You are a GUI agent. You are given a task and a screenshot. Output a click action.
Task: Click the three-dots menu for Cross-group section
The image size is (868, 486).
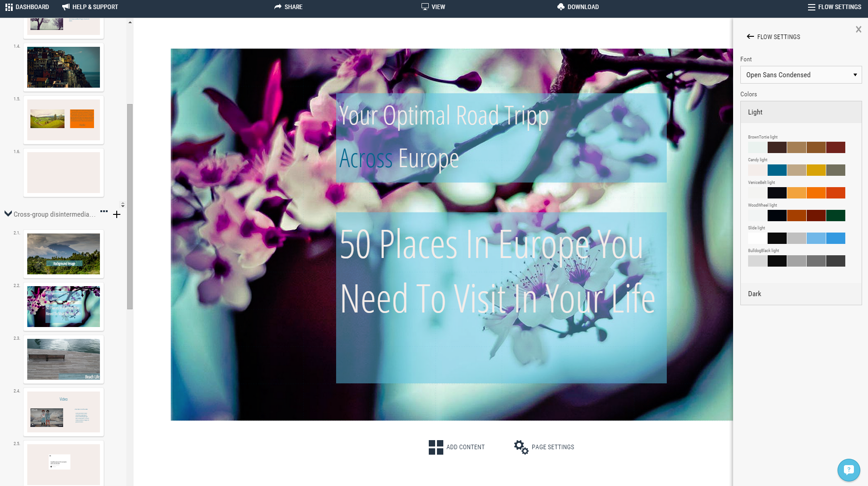pos(104,211)
